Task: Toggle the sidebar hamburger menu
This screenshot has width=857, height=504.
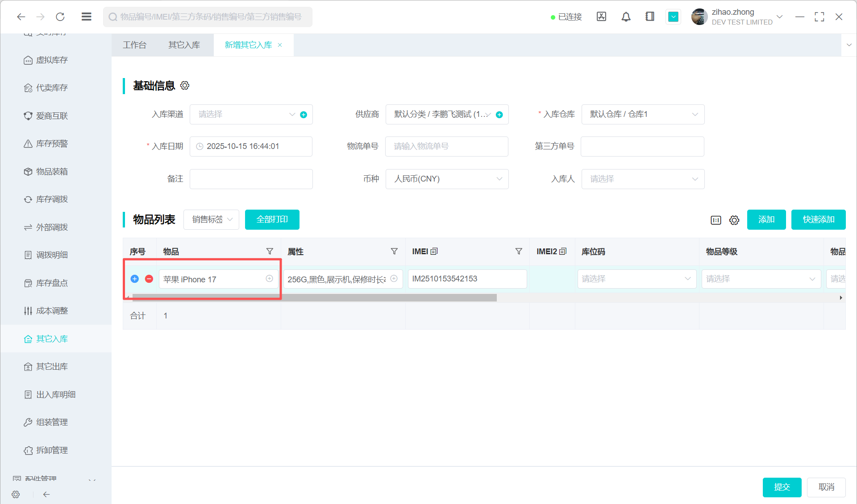Action: tap(87, 17)
